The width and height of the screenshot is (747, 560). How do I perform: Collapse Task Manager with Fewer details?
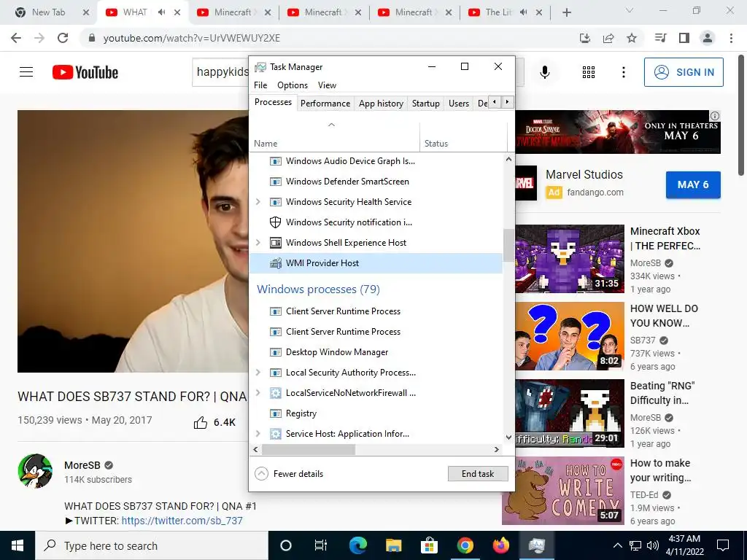click(289, 474)
